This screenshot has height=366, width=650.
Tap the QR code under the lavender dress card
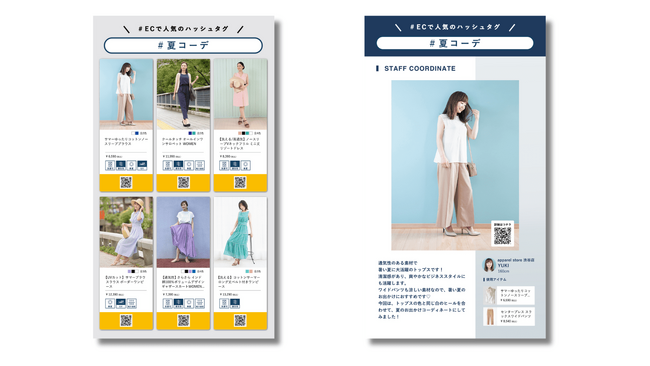pyautogui.click(x=126, y=320)
